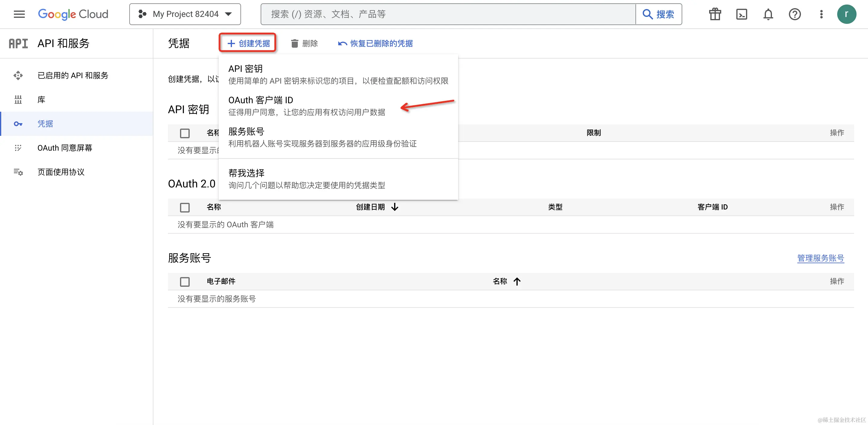Choose 服务账号 from the create menu
Viewport: 868px width, 425px height.
[x=338, y=137]
